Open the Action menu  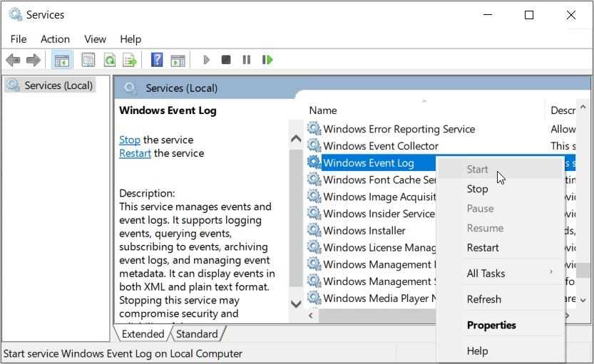pos(55,39)
